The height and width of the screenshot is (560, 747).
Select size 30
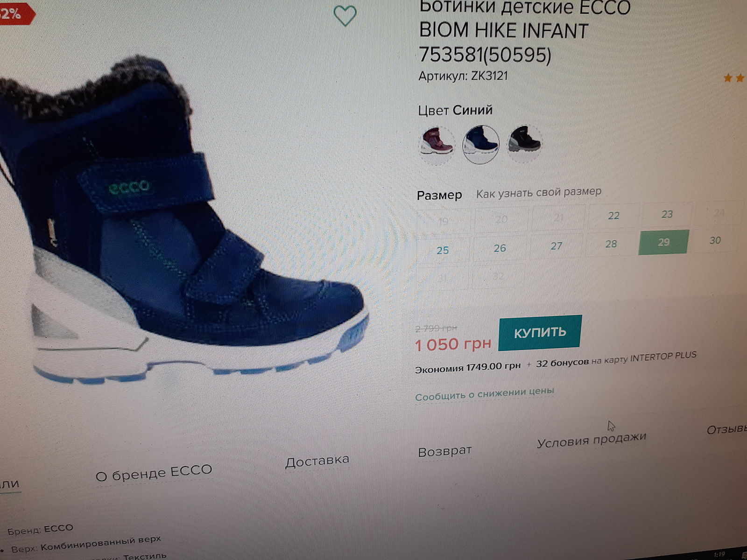(715, 240)
